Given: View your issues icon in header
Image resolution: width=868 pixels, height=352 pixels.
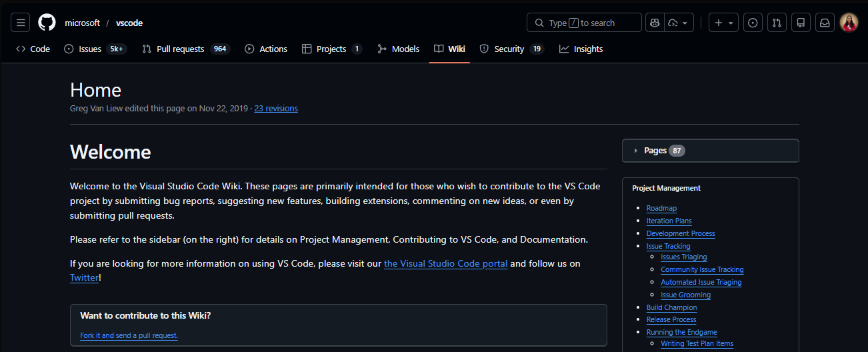Looking at the screenshot, I should coord(753,23).
